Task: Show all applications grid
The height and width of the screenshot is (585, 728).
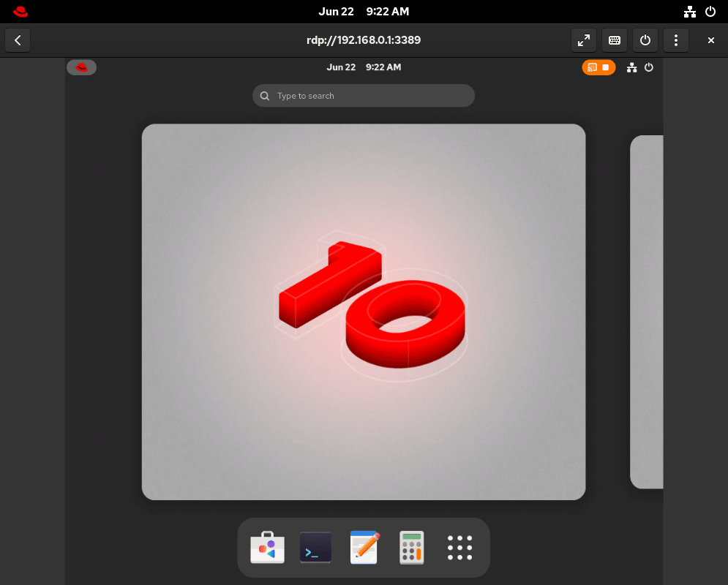Action: (x=459, y=548)
